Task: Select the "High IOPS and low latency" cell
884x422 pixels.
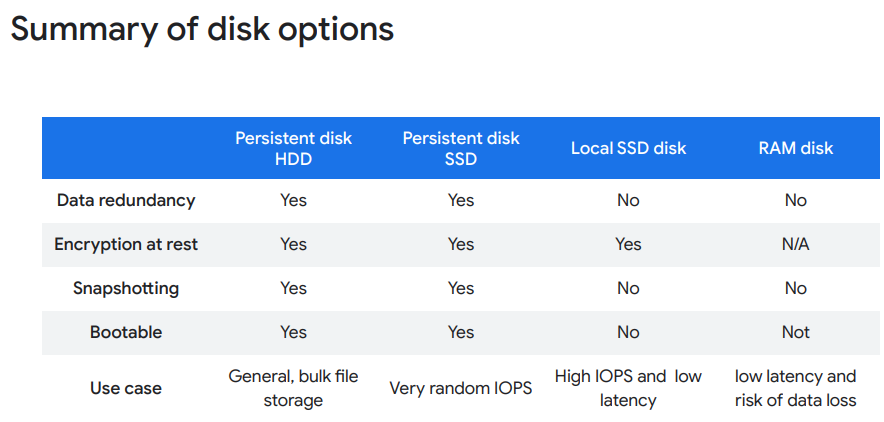Action: [628, 388]
